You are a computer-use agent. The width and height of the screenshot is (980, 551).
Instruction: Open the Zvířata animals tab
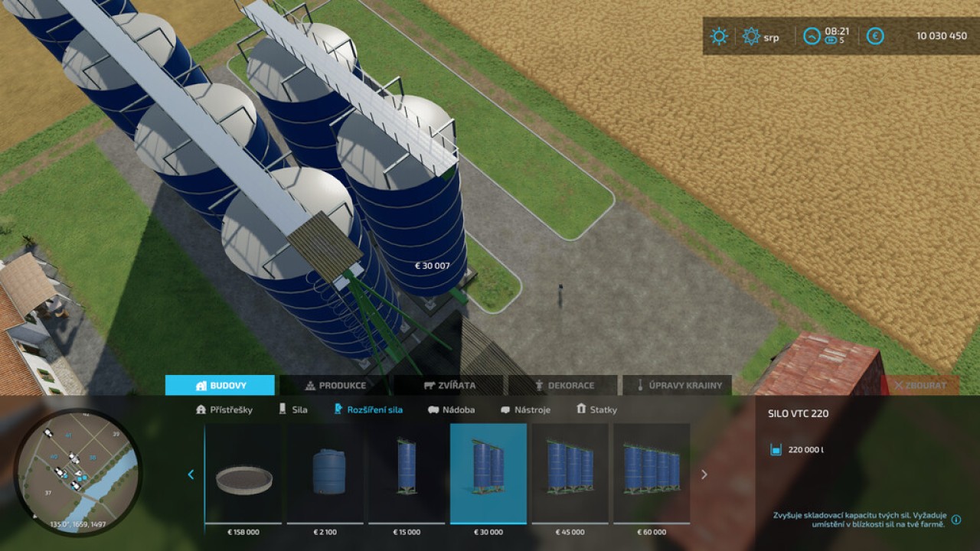[x=449, y=385]
